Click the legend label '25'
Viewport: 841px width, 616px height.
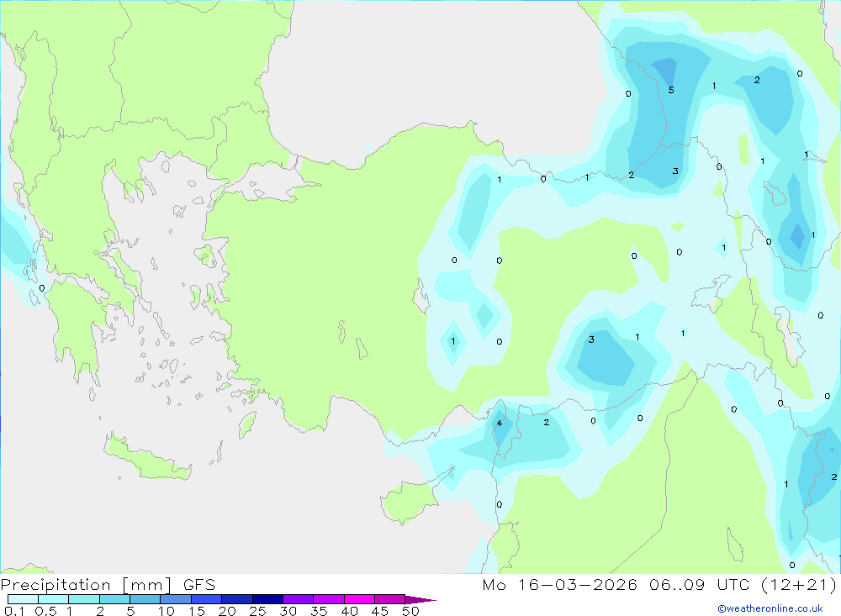coord(257,611)
